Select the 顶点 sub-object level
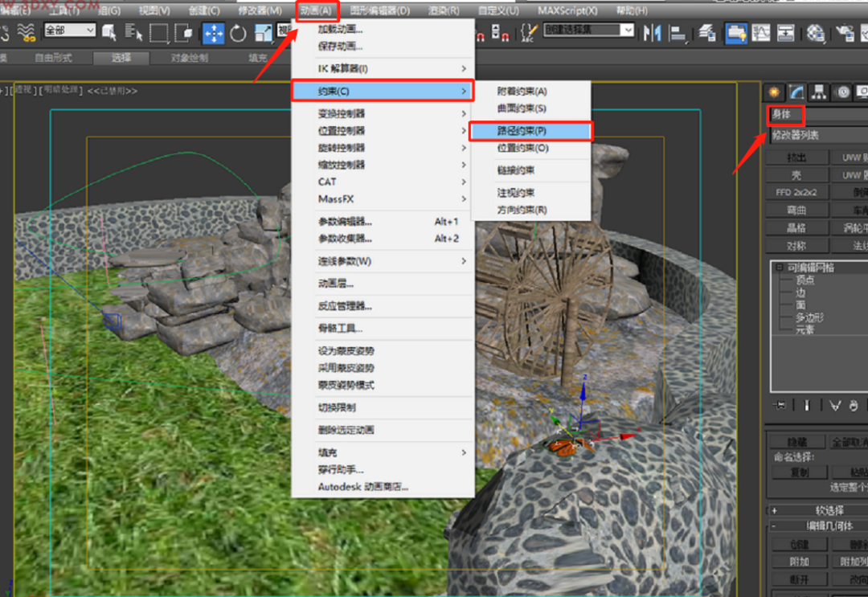 [x=805, y=280]
